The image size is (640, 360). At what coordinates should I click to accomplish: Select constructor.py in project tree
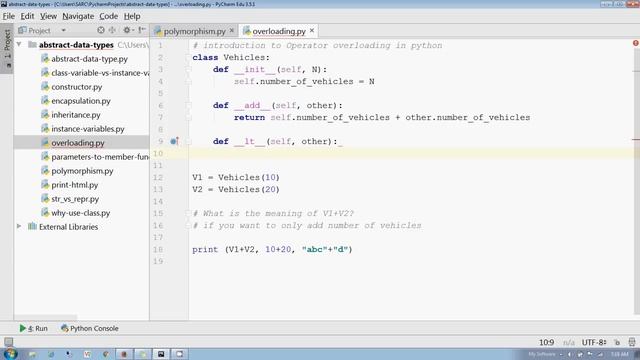76,87
